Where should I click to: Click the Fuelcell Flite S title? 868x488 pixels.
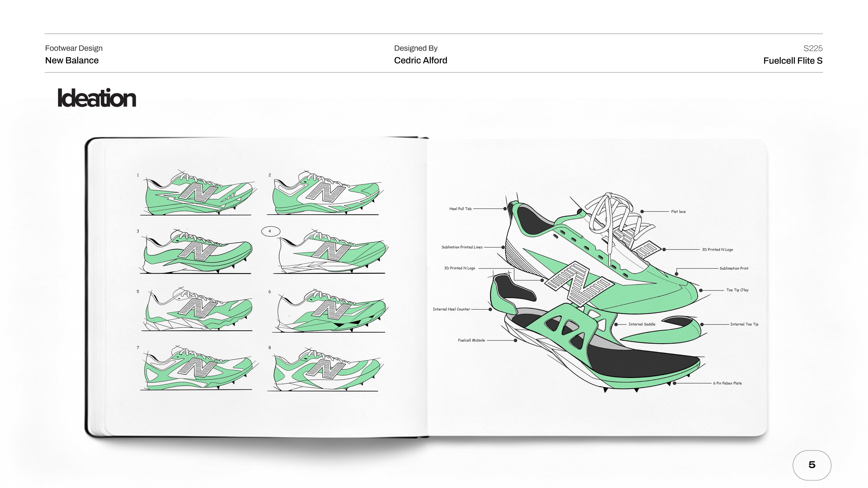tap(792, 61)
